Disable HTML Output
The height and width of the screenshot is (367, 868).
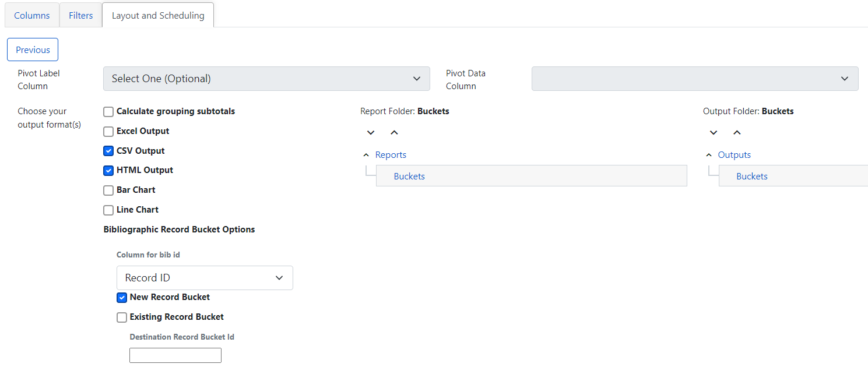pos(108,170)
